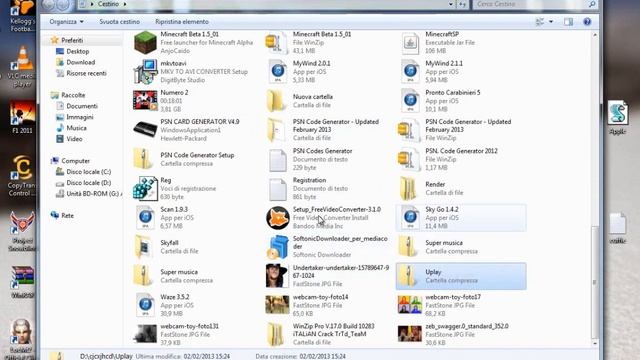Select the Setup_FreeVideoConverter-3.1.0 fox icon
The width and height of the screenshot is (640, 360).
pos(278,218)
